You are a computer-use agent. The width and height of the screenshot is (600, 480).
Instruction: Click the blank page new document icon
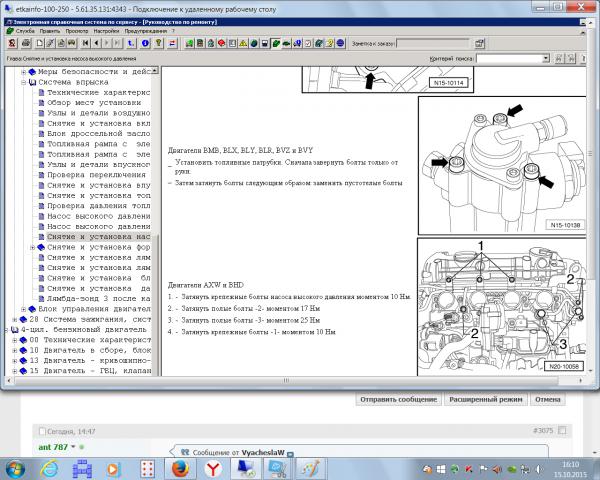pos(40,43)
